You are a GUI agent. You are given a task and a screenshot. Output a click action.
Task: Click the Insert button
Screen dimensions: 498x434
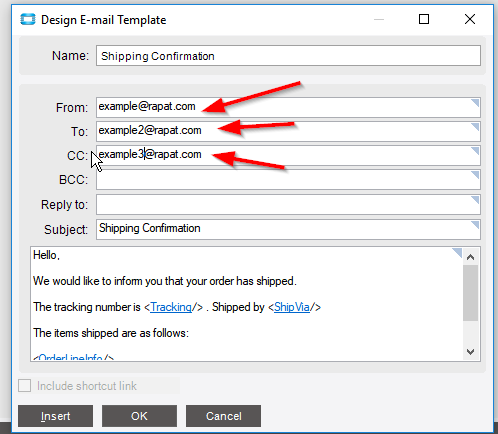[x=55, y=416]
